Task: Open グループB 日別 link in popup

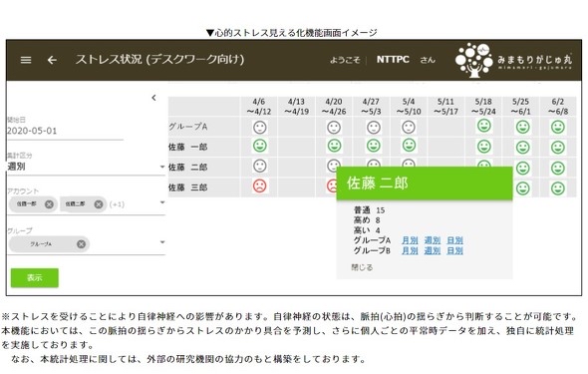Action: 454,250
